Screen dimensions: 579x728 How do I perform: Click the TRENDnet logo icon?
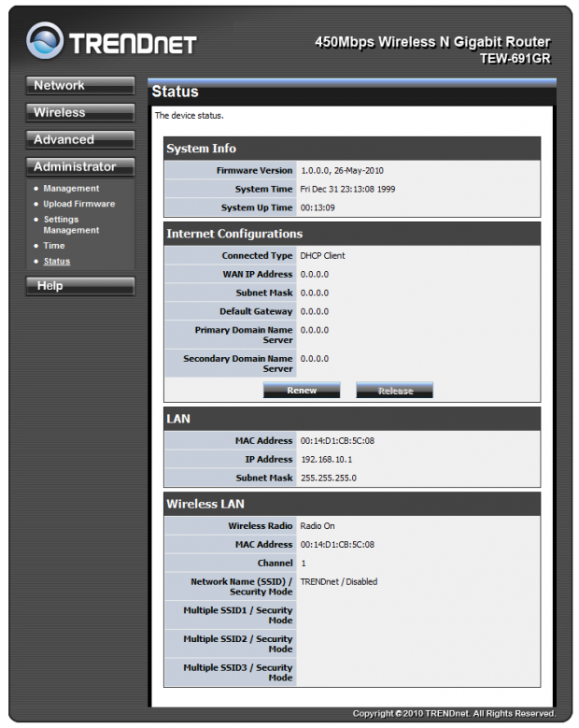click(x=45, y=40)
